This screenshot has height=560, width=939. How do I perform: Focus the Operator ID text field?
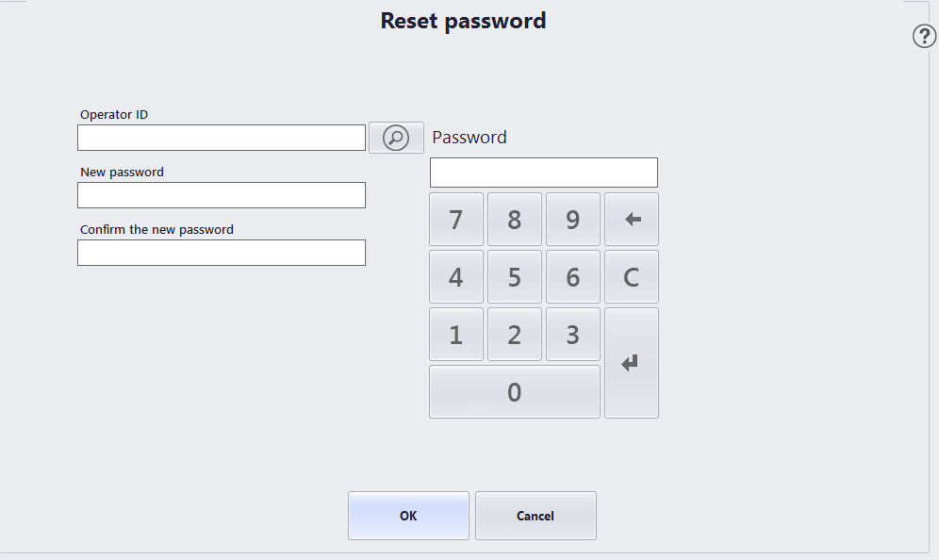tap(221, 138)
